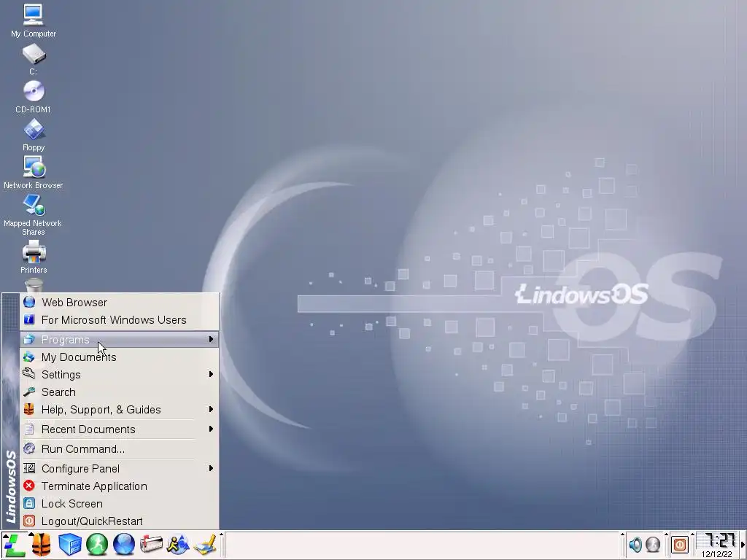Image resolution: width=747 pixels, height=560 pixels.
Task: Open the Network Browser desktop icon
Action: point(34,173)
